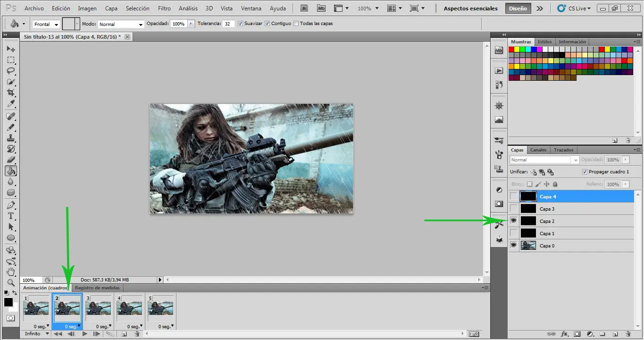Screen dimensions: 644x340
Task: Select the Eyedropper tool
Action: pyautogui.click(x=11, y=103)
